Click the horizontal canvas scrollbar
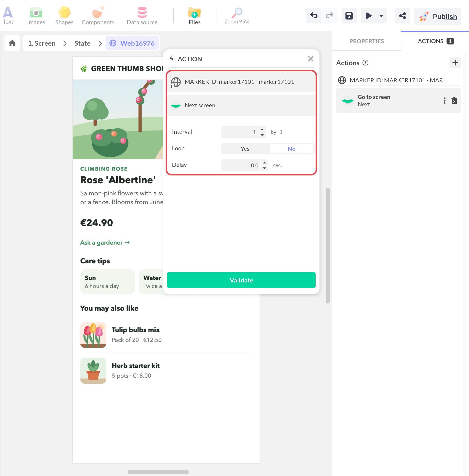Screen dimensions: 469x476 click(x=158, y=472)
